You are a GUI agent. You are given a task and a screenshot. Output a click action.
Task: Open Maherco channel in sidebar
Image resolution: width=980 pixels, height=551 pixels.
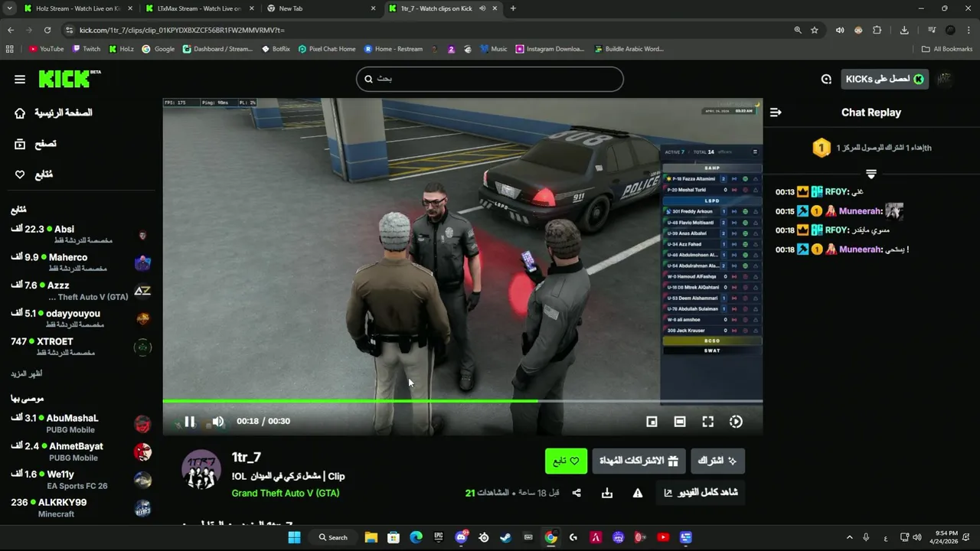[x=81, y=262]
